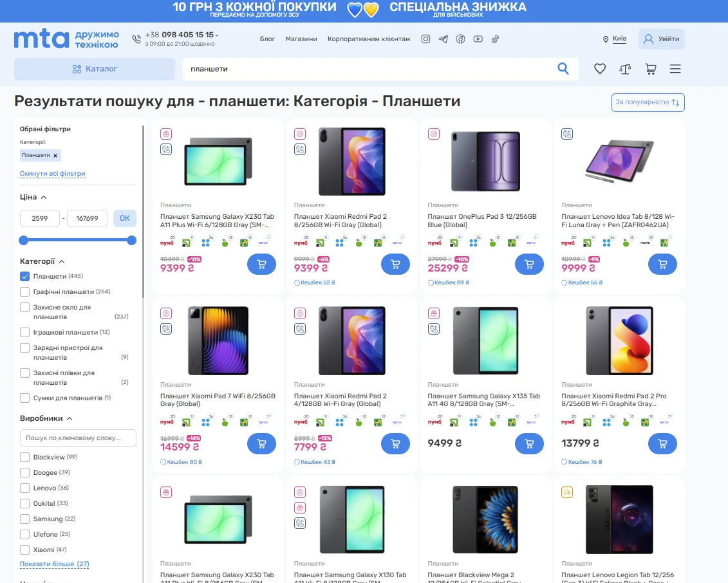Open Telegram social link in header
The image size is (728, 583).
pos(443,39)
